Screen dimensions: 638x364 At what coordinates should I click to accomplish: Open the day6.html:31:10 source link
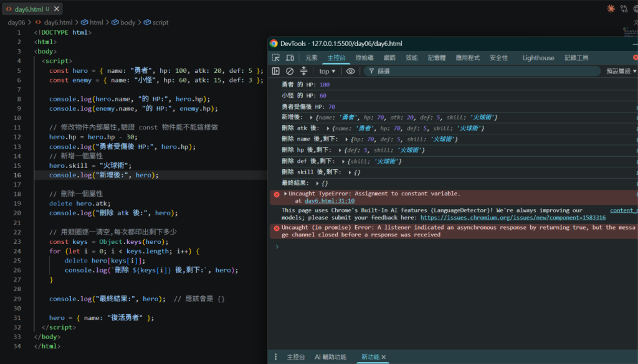point(330,201)
